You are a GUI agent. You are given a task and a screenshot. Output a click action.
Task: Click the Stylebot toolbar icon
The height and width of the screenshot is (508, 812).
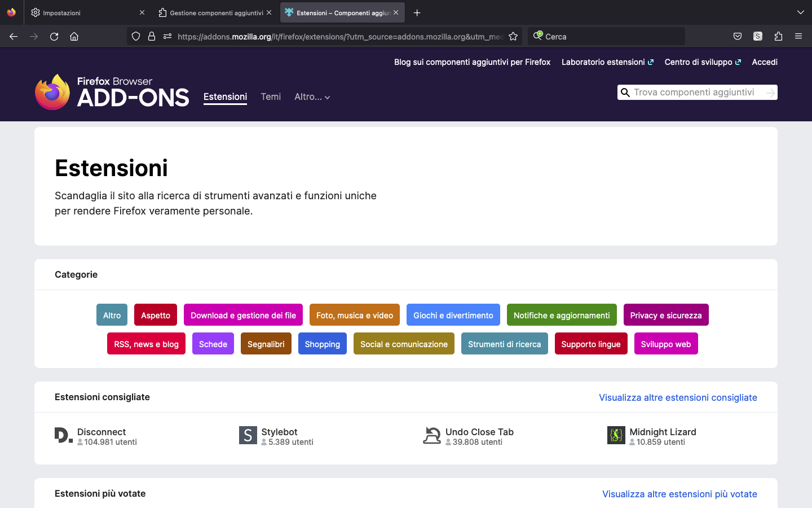pyautogui.click(x=758, y=37)
